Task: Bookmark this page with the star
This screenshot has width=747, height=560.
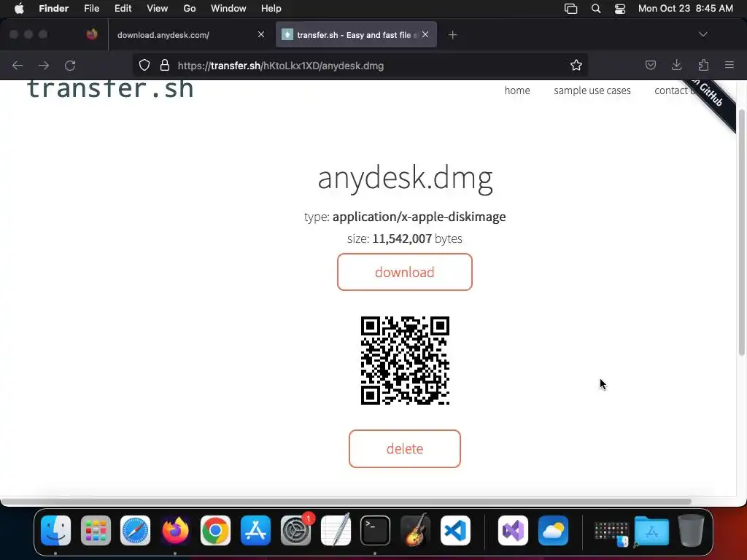Action: pos(576,65)
